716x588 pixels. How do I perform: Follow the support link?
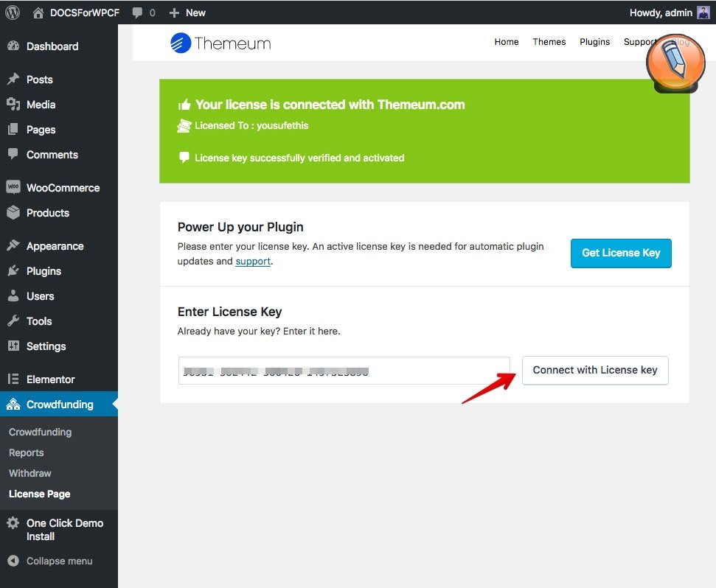click(253, 262)
